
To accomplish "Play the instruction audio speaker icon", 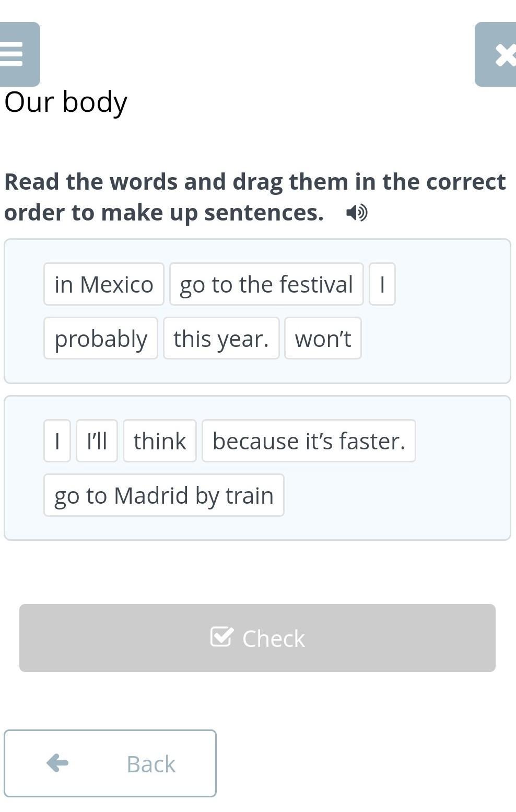I will click(x=357, y=213).
